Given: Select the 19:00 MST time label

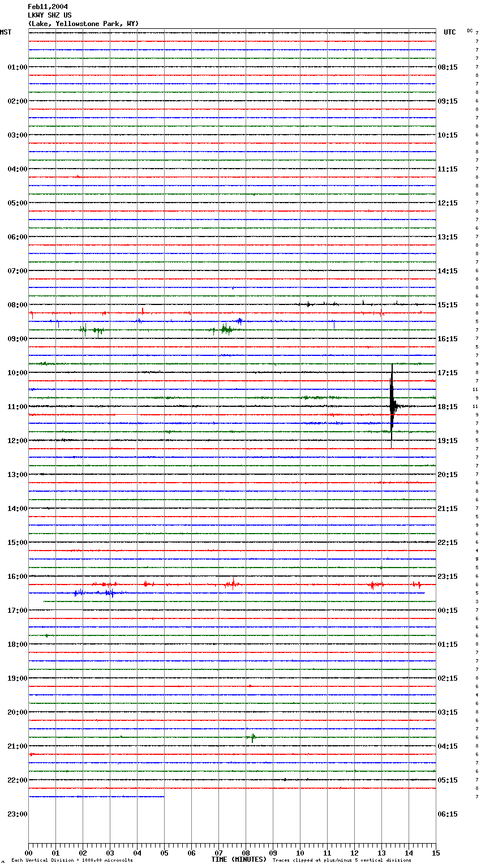Looking at the screenshot, I should click(x=17, y=678).
